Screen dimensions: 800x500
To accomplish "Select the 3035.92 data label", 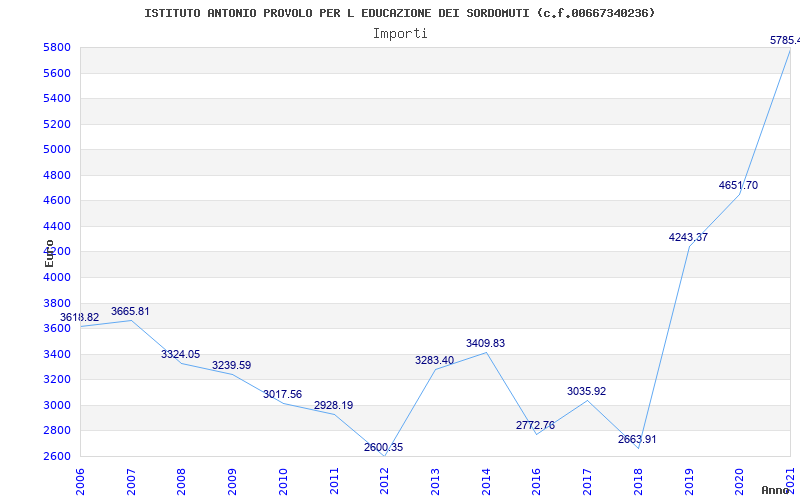I will (586, 392).
